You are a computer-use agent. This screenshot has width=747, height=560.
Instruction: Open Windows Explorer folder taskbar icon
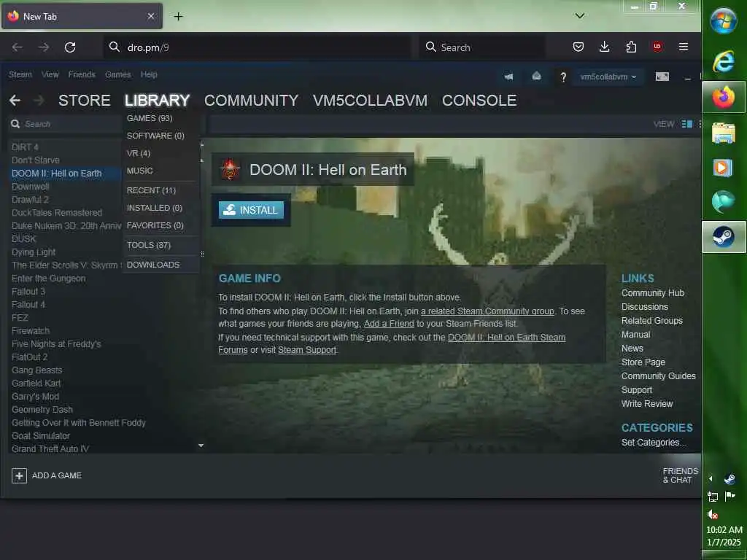pos(724,133)
